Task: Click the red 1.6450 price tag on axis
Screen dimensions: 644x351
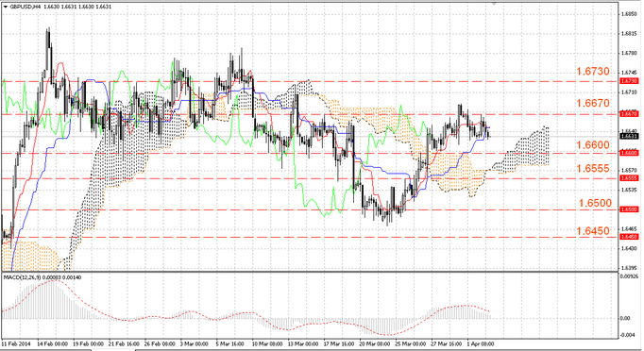Action: pos(629,237)
